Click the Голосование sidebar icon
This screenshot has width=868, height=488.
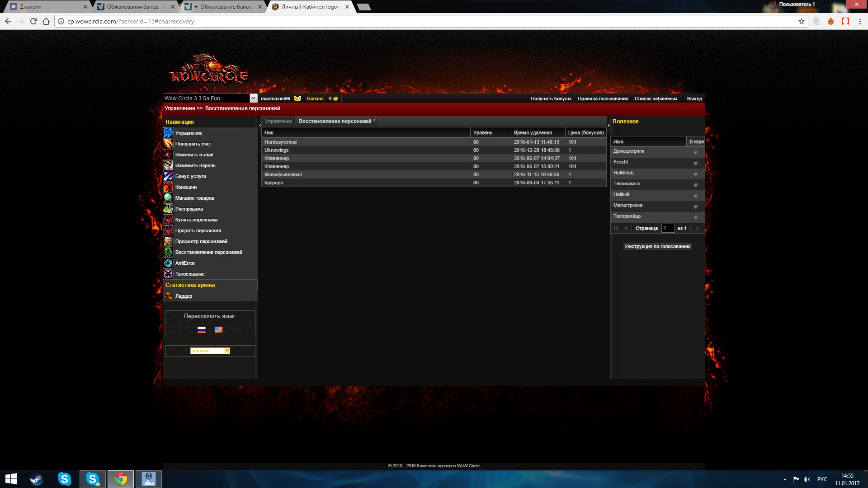pos(168,274)
